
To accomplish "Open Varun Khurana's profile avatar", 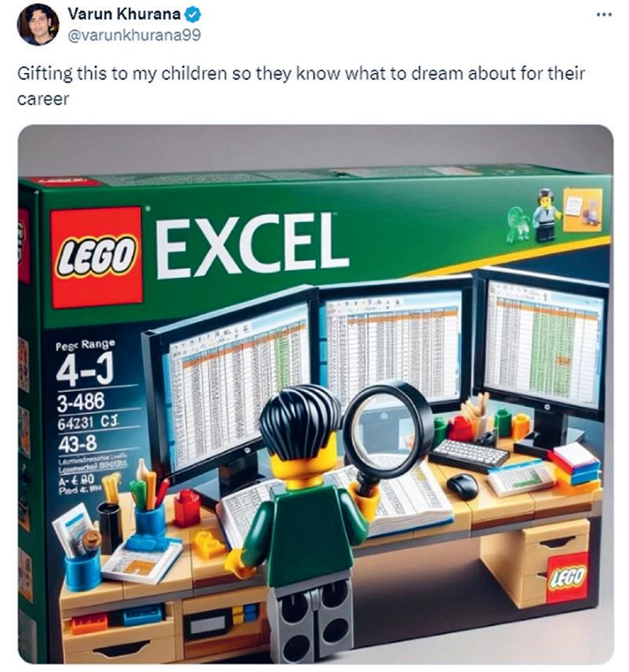I will (x=38, y=24).
